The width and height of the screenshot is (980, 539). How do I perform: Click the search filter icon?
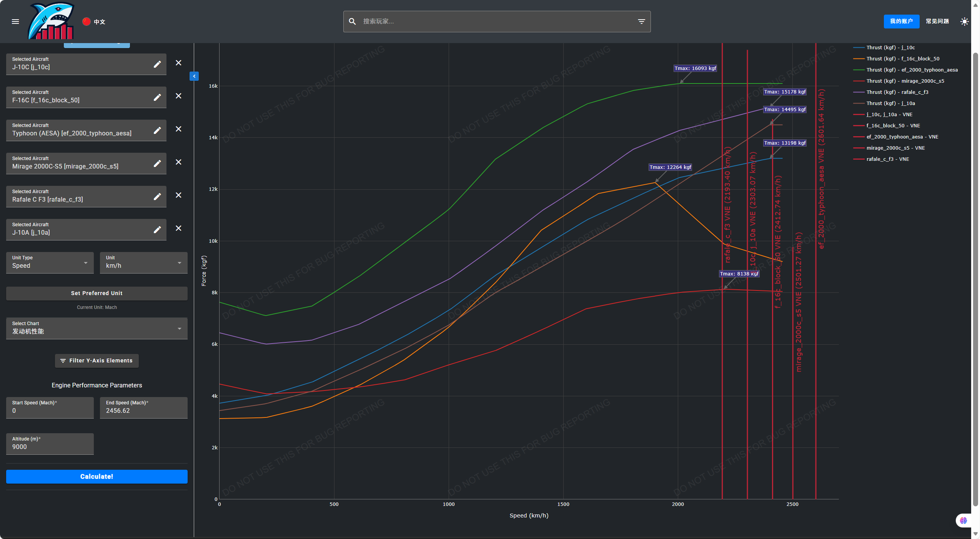pyautogui.click(x=641, y=22)
